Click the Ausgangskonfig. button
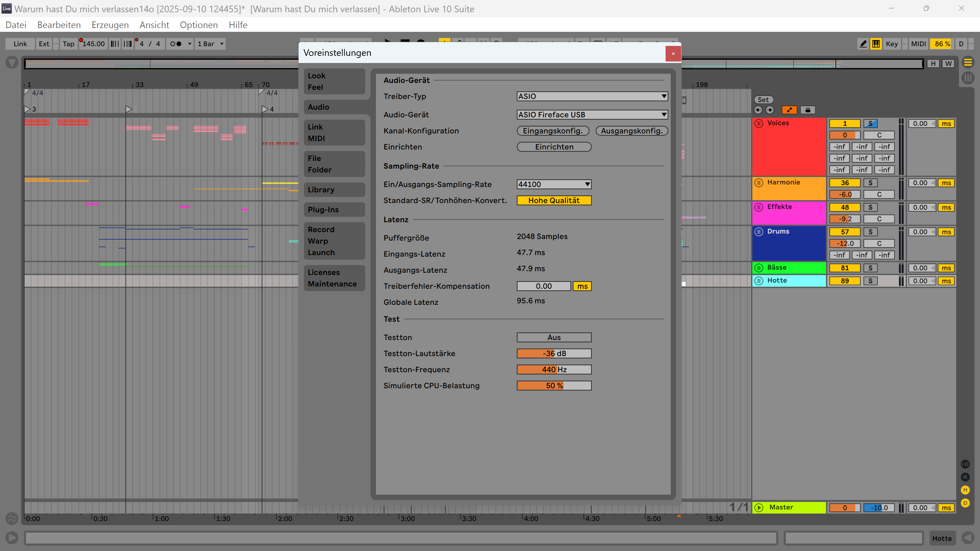The image size is (980, 551). coord(632,131)
